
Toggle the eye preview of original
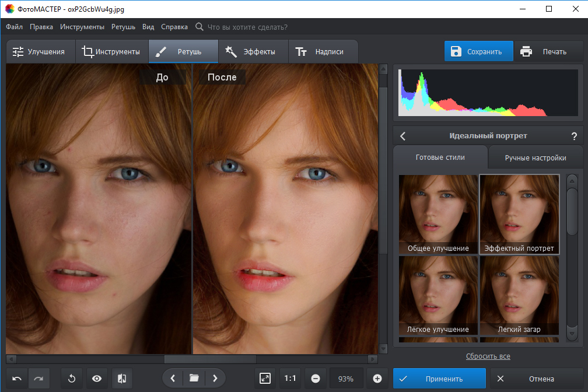(x=97, y=379)
